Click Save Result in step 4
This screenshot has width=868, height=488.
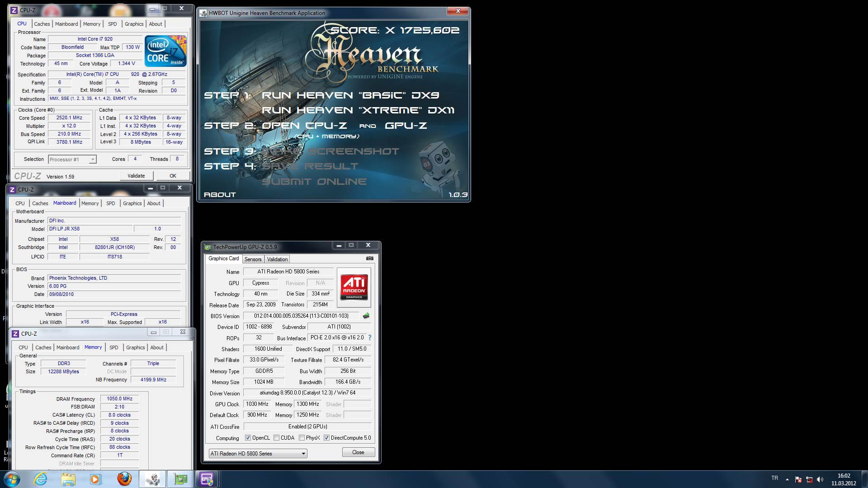point(310,166)
